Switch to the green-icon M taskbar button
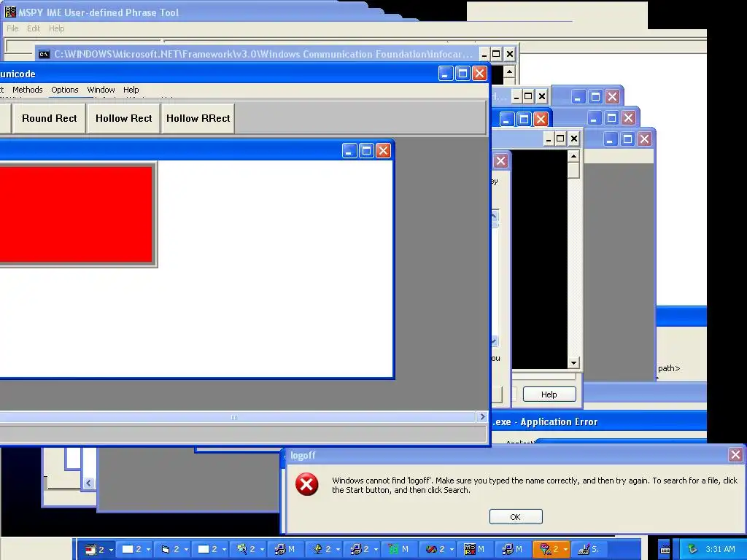Viewport: 747px width, 560px height. (x=399, y=550)
